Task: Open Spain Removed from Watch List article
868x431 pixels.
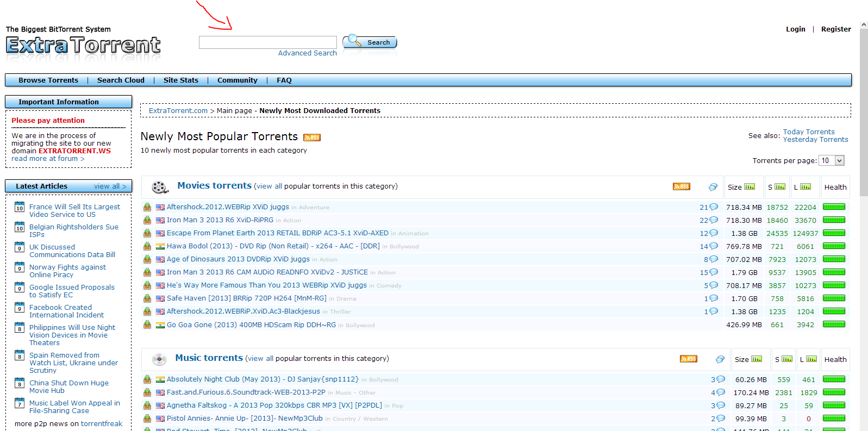Action: point(74,363)
